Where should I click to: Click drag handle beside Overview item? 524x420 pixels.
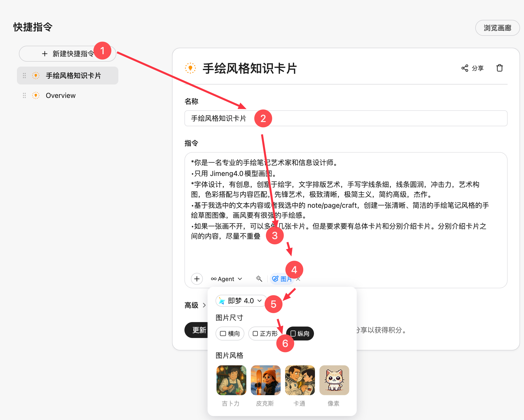[24, 95]
